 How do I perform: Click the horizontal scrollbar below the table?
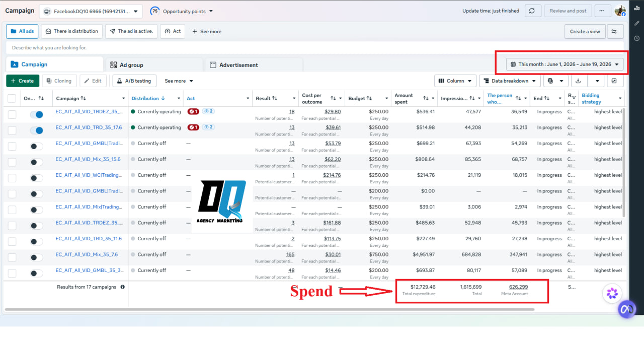(276, 309)
